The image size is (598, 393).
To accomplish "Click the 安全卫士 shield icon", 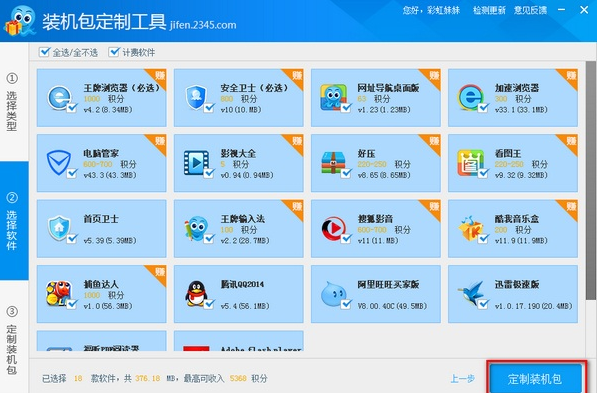I will [196, 98].
